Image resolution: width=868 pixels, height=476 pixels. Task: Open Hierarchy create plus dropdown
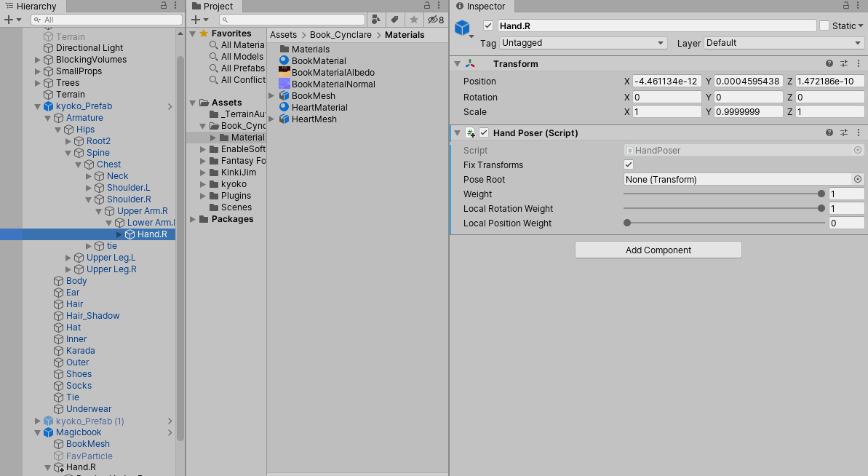[x=12, y=20]
